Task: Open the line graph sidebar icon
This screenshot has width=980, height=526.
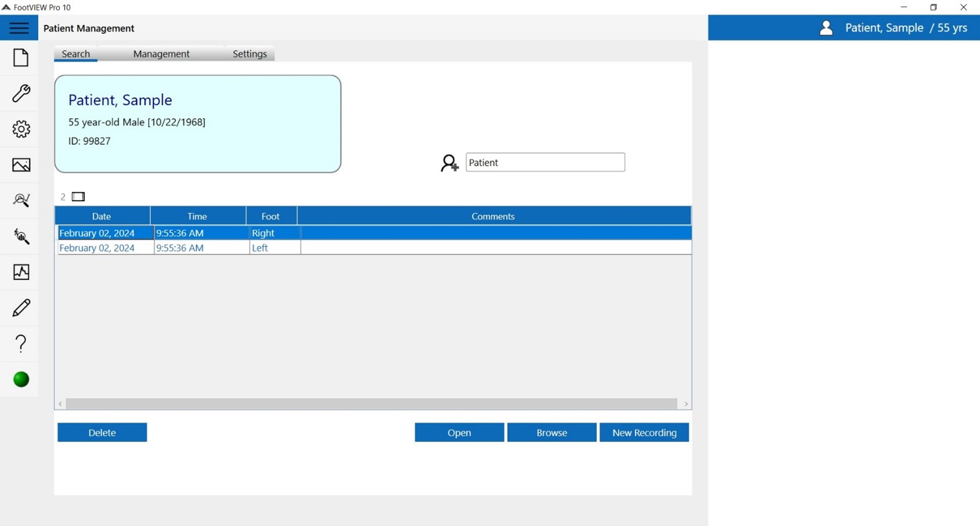Action: 21,272
